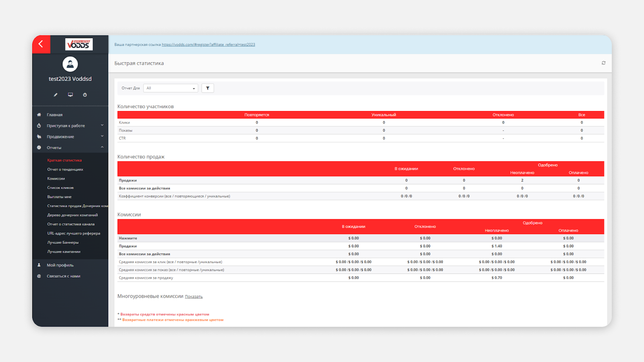Screen dimensions: 644x362
Task: Click the red refunds note text
Action: (x=165, y=315)
